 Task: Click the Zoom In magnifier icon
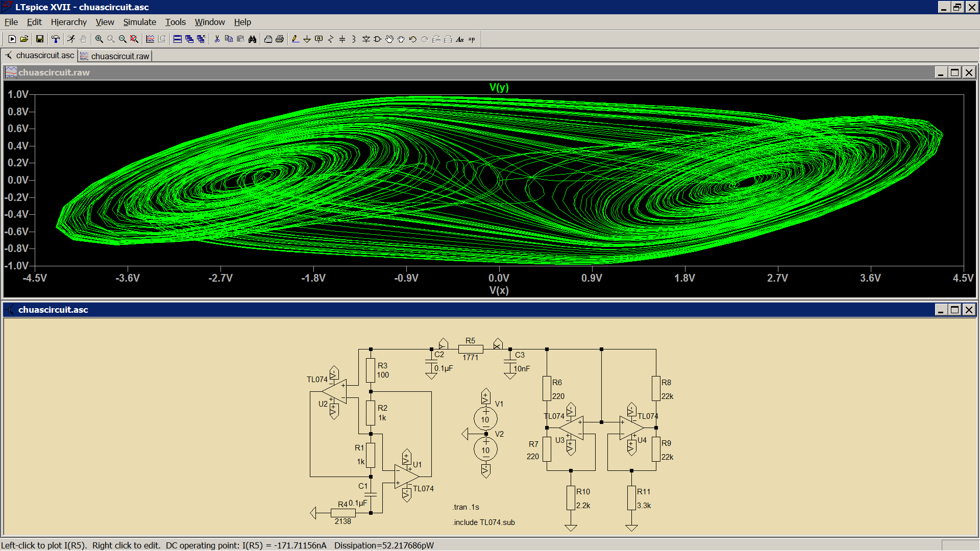(x=99, y=39)
